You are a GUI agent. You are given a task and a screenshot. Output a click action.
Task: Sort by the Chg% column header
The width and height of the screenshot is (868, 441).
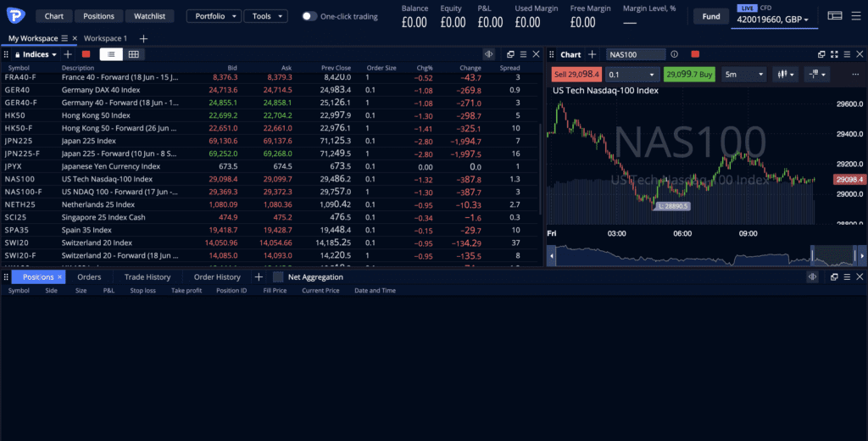click(x=425, y=68)
